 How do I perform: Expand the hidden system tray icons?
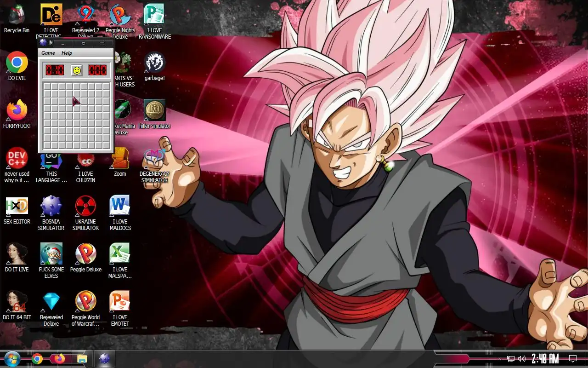499,359
